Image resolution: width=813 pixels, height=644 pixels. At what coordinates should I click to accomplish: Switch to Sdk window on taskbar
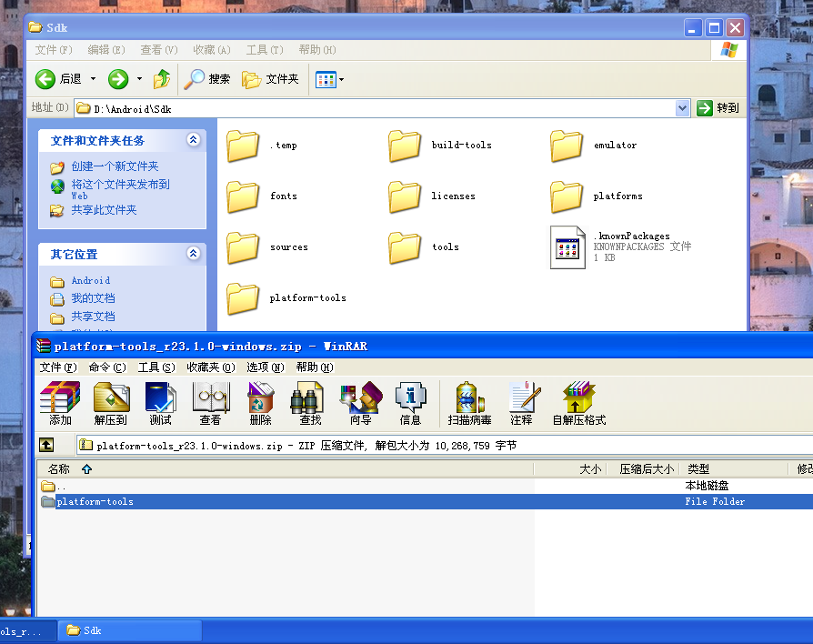click(x=130, y=631)
